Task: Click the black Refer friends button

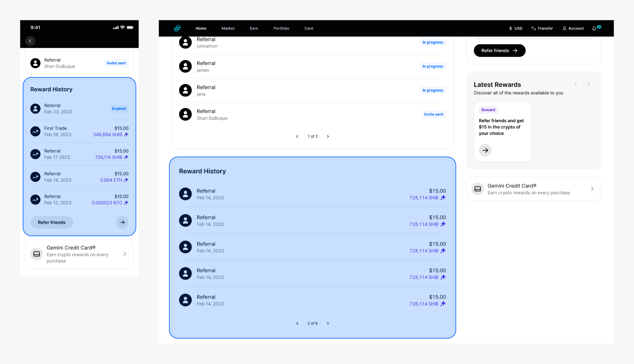Action: pyautogui.click(x=499, y=51)
